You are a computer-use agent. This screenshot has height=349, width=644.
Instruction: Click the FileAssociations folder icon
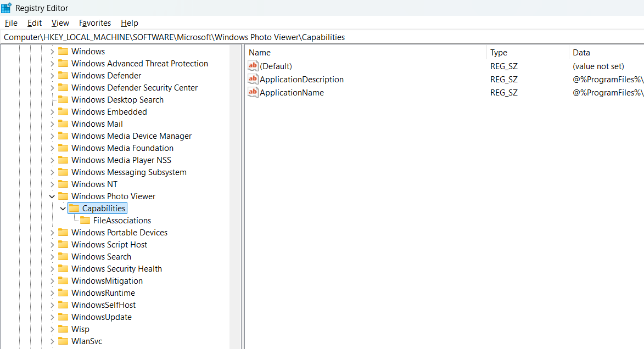(x=86, y=221)
